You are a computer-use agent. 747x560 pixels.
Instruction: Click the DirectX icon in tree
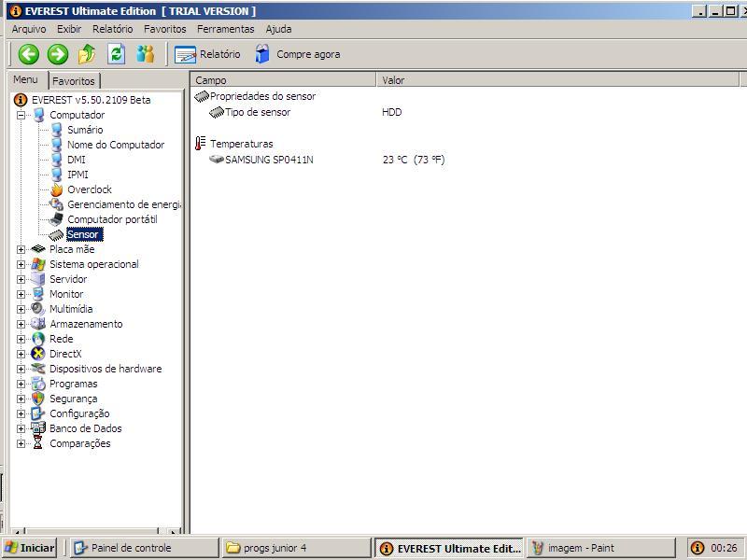point(38,354)
